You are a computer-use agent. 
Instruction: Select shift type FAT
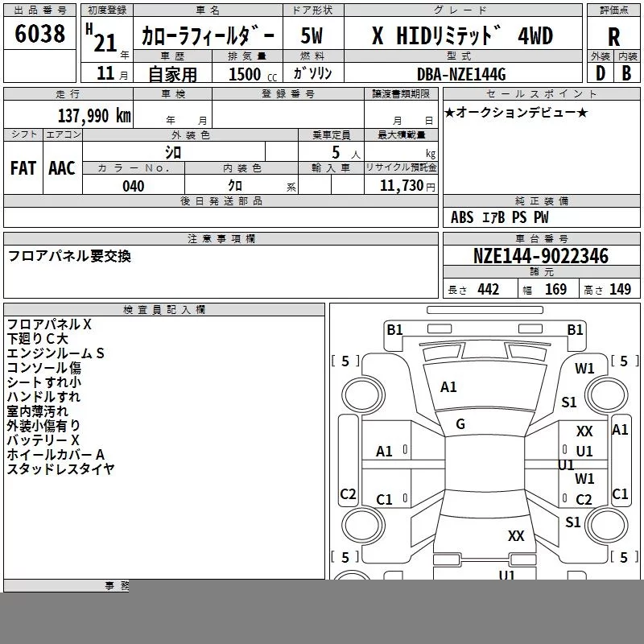(x=23, y=168)
